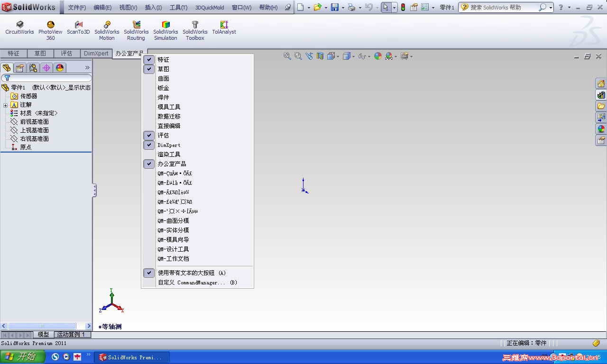
Task: Click the Edit Appearance color ball icon
Action: pos(378,56)
